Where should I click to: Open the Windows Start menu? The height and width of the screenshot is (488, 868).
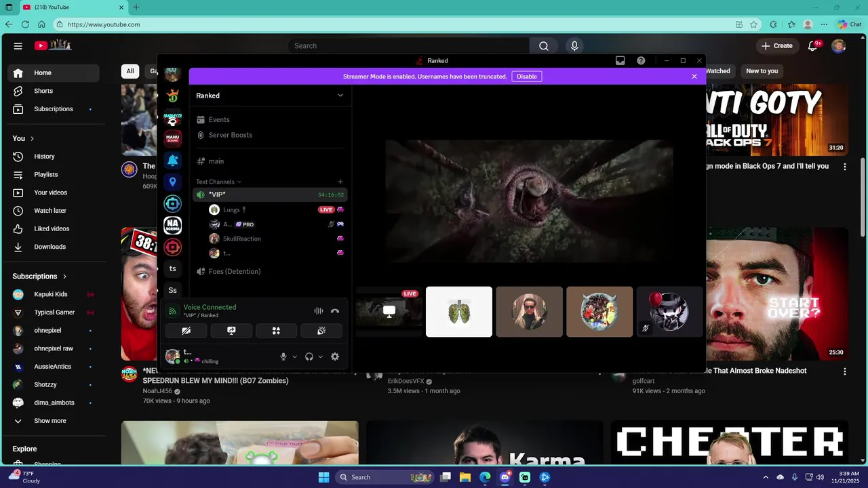[323, 477]
